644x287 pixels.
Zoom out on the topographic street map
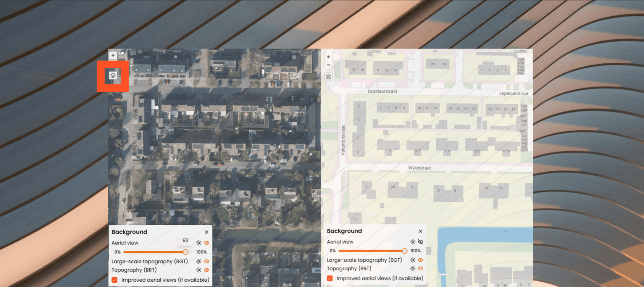pyautogui.click(x=328, y=65)
